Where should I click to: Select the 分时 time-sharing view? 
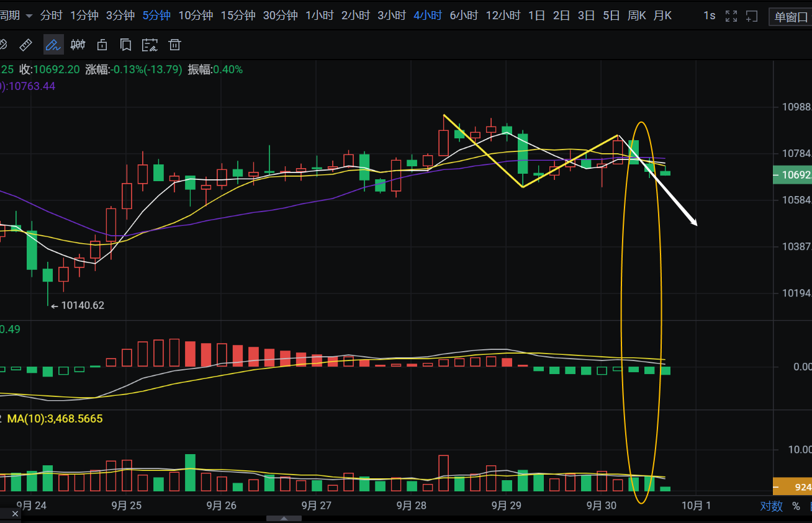tap(52, 16)
